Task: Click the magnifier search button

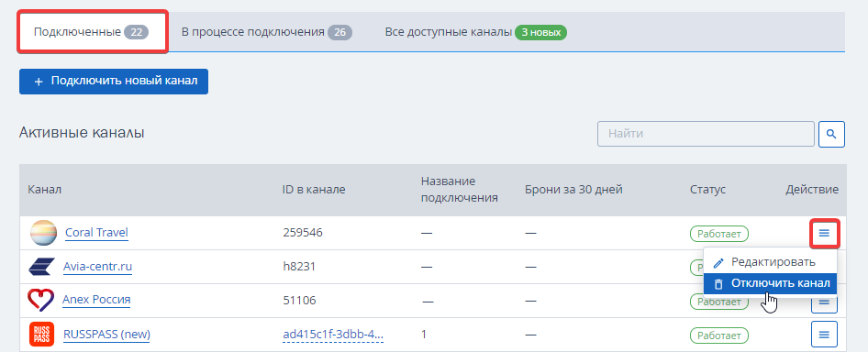Action: point(831,134)
